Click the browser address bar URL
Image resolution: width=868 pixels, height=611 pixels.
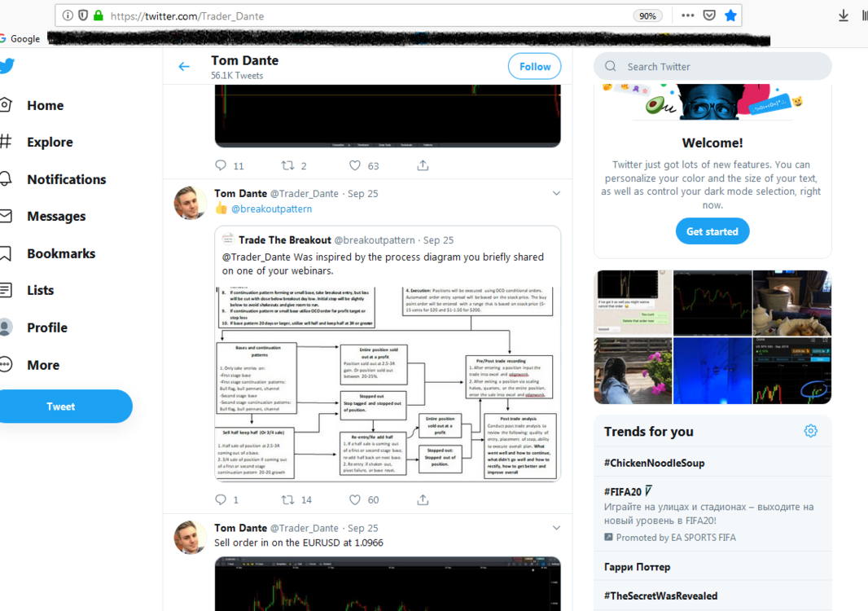(187, 16)
